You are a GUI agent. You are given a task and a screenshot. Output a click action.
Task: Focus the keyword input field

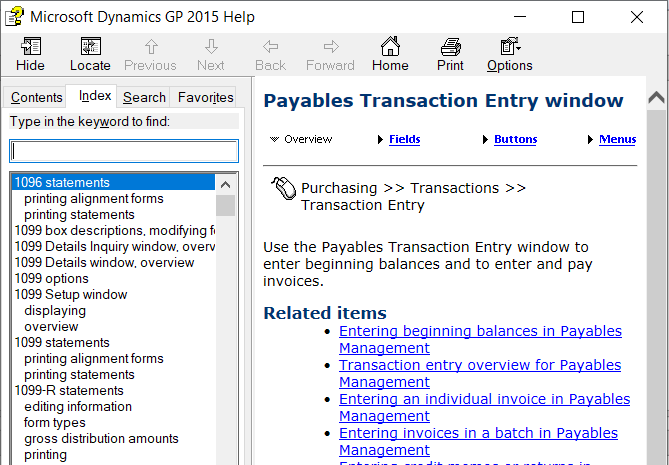coord(124,151)
